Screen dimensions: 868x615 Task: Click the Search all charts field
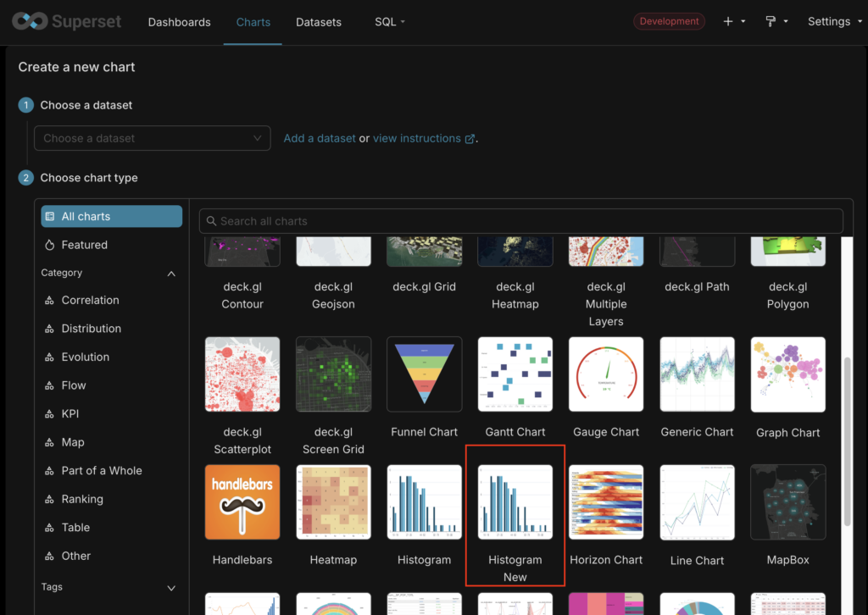[x=521, y=221]
